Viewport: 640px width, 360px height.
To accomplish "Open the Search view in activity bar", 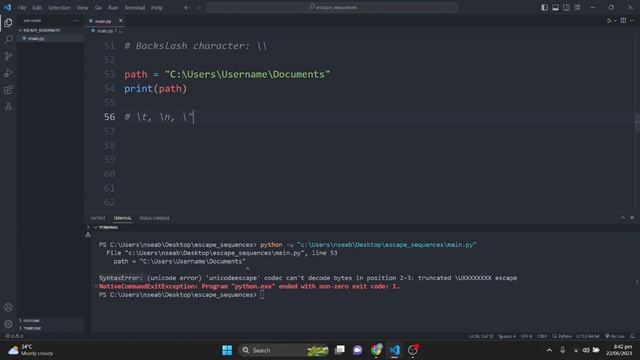I will (8, 40).
